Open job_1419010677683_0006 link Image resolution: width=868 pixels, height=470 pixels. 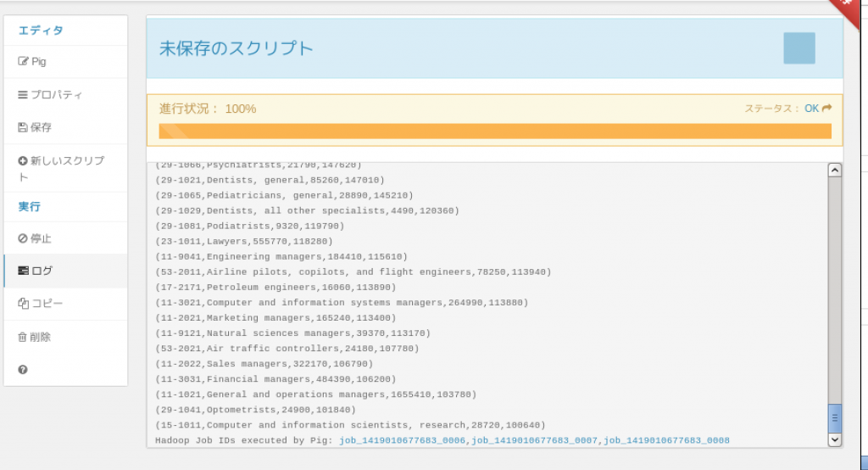[x=403, y=440]
